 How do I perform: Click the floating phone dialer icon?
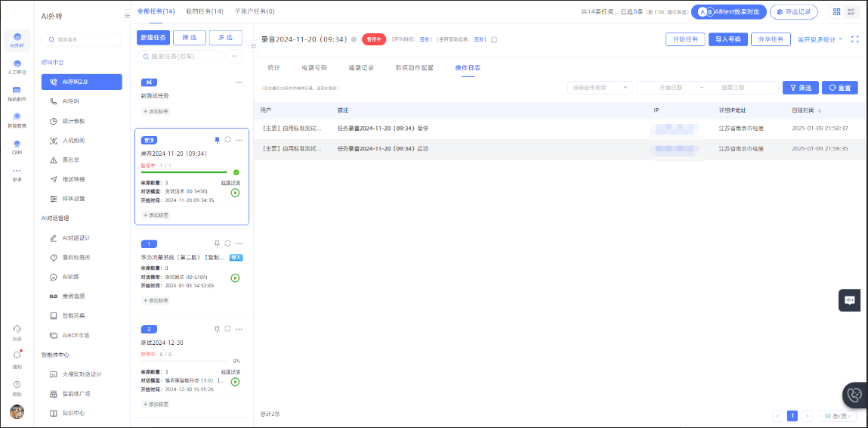click(854, 395)
